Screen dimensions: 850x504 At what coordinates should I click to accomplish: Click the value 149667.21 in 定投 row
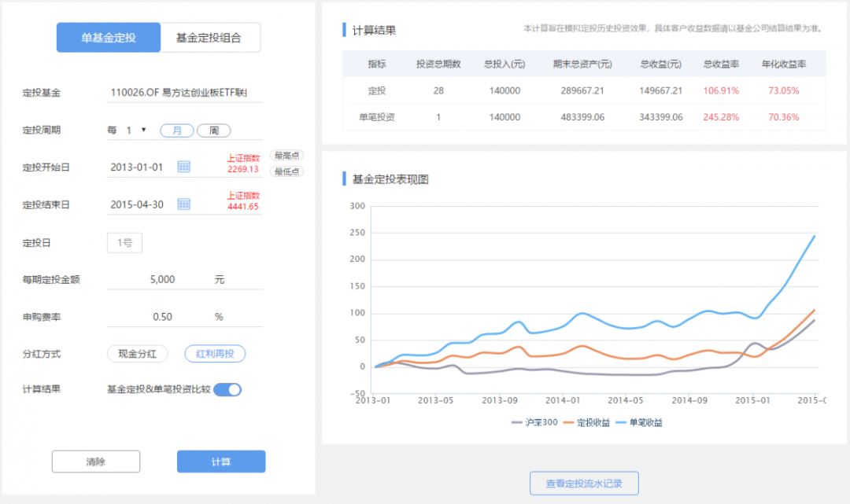(x=661, y=90)
